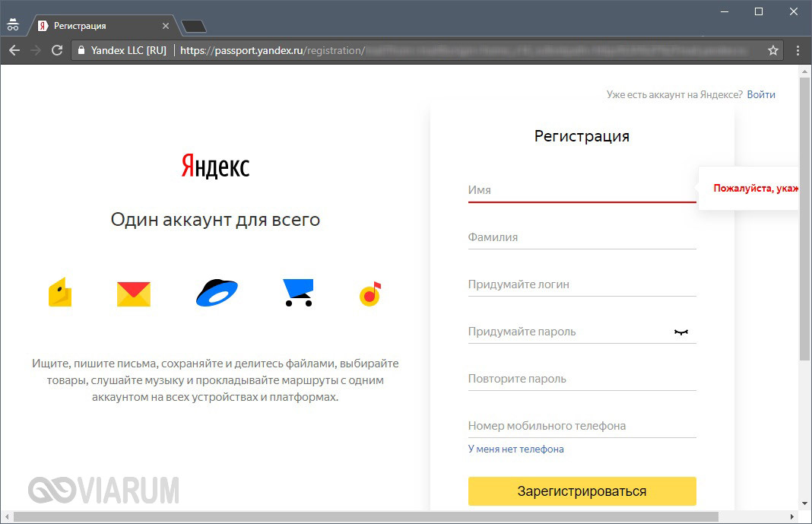
Task: Click the Один аккаунт для всего heading
Action: pos(215,220)
